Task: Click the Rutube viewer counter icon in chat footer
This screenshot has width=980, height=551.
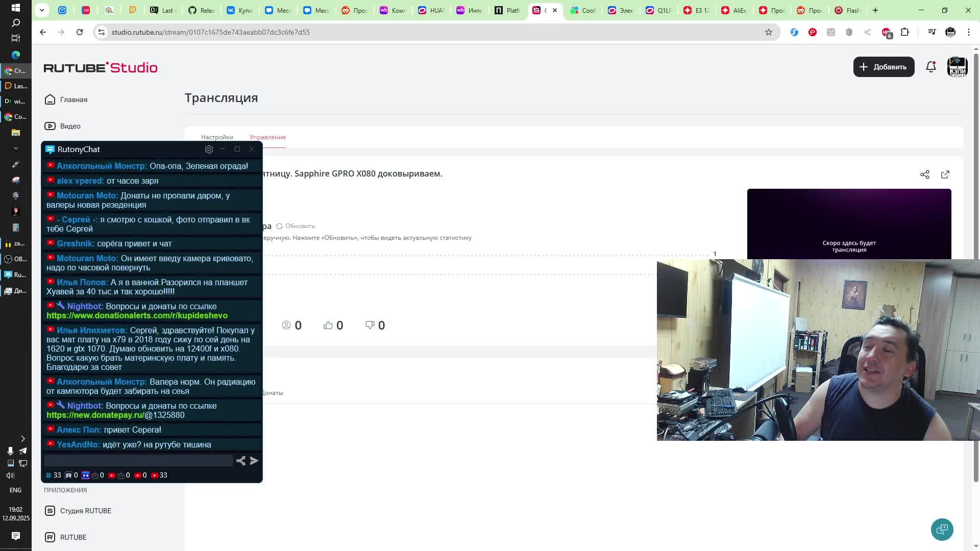Action: [68, 475]
